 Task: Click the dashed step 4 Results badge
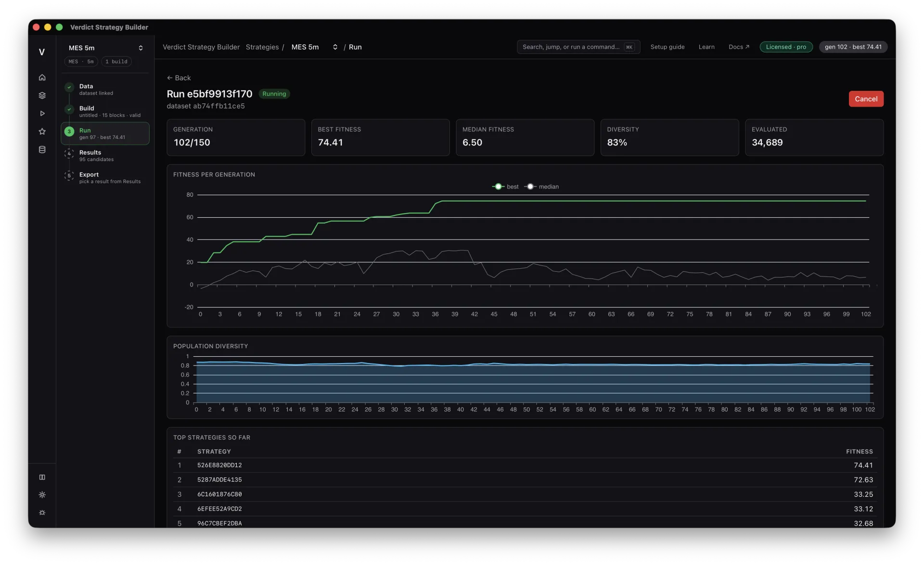tap(69, 153)
